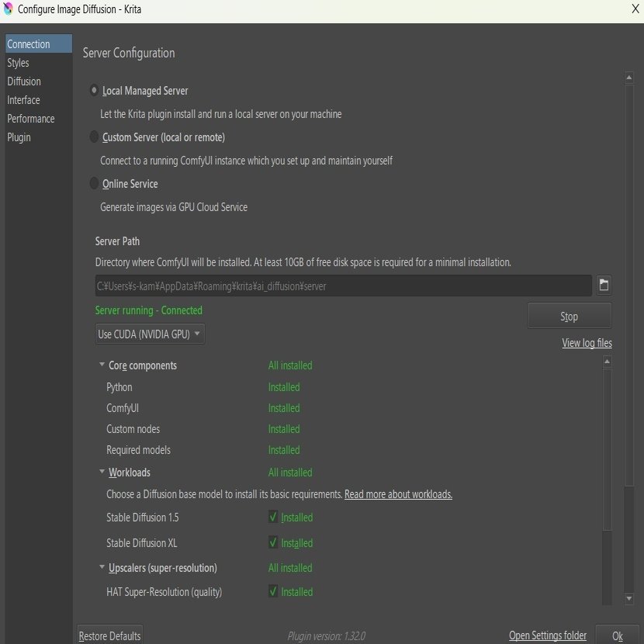Collapse the Upscalers (super-resolution) section

click(x=102, y=567)
